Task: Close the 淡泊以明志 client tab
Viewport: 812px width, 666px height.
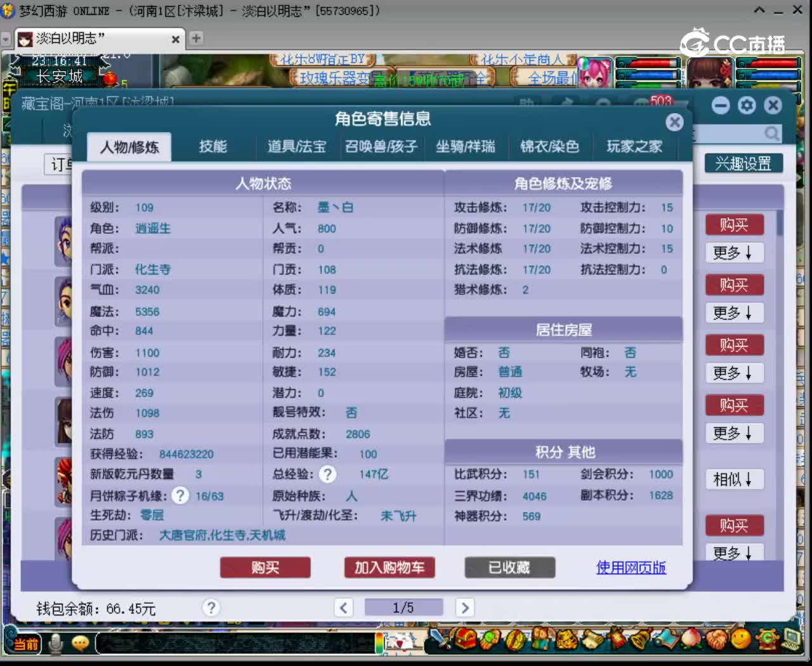Action: click(x=176, y=39)
